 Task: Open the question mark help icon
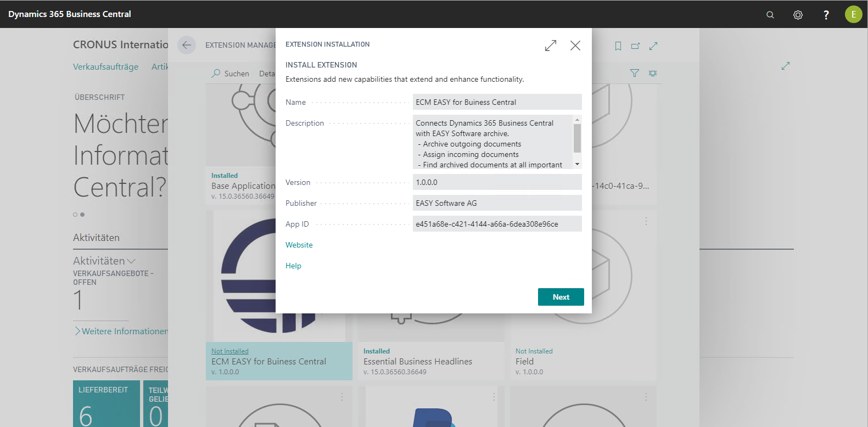[826, 15]
